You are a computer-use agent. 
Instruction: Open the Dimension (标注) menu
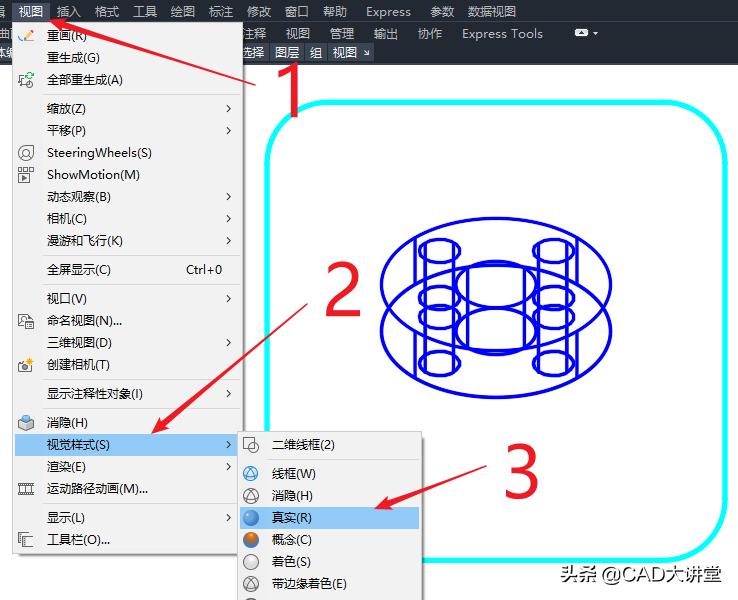click(221, 11)
